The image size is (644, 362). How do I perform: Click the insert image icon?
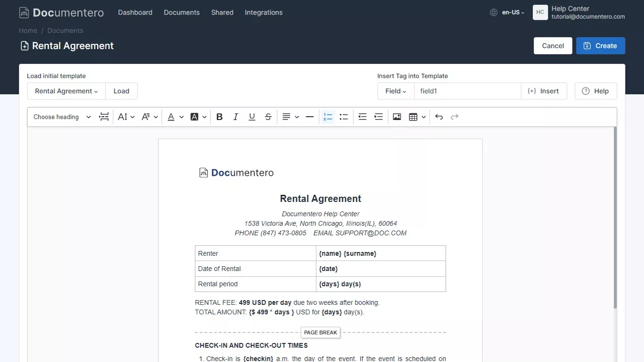click(397, 117)
